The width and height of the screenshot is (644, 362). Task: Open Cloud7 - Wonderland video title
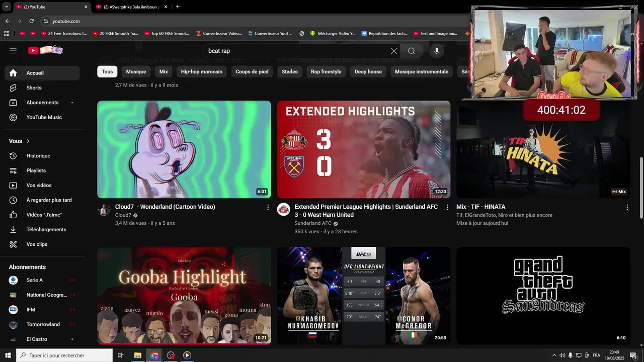165,207
